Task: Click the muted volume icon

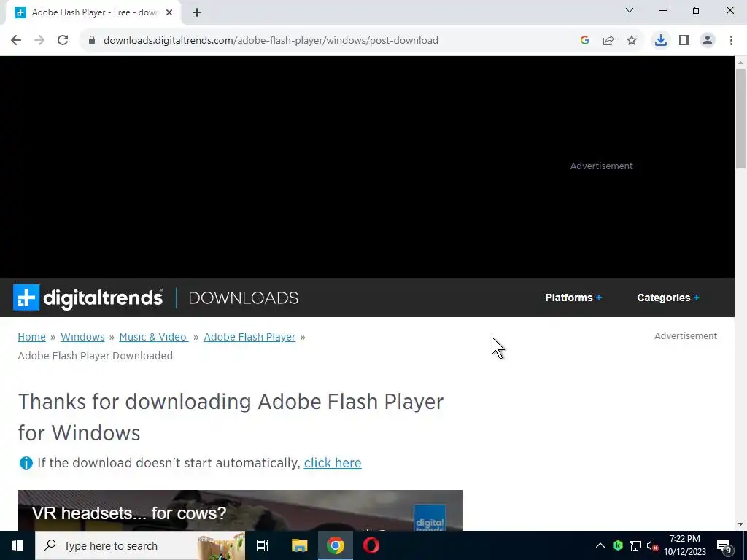Action: tap(652, 545)
